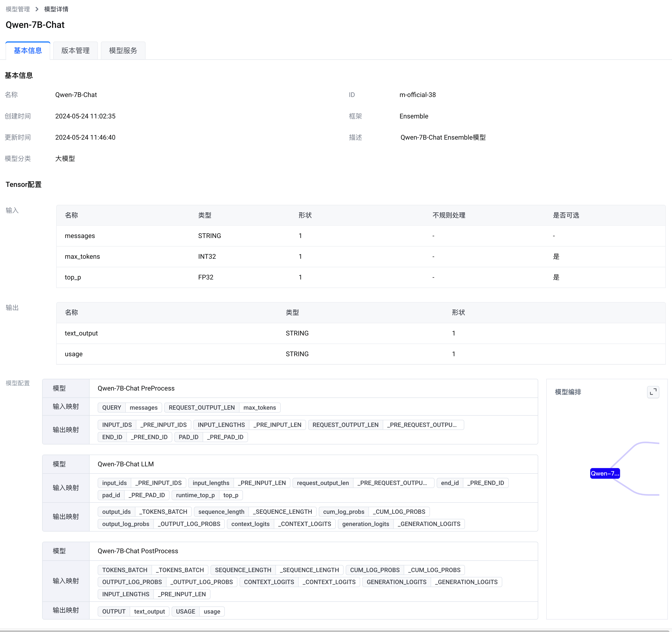The height and width of the screenshot is (632, 672).
Task: Click the REQUEST_OUTPUT_LEN tag beside max_tokens
Action: point(202,407)
